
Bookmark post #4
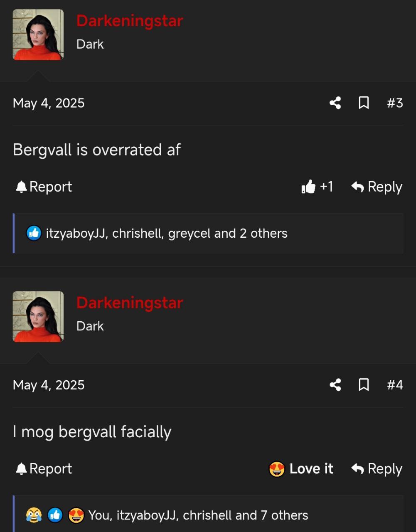[364, 385]
